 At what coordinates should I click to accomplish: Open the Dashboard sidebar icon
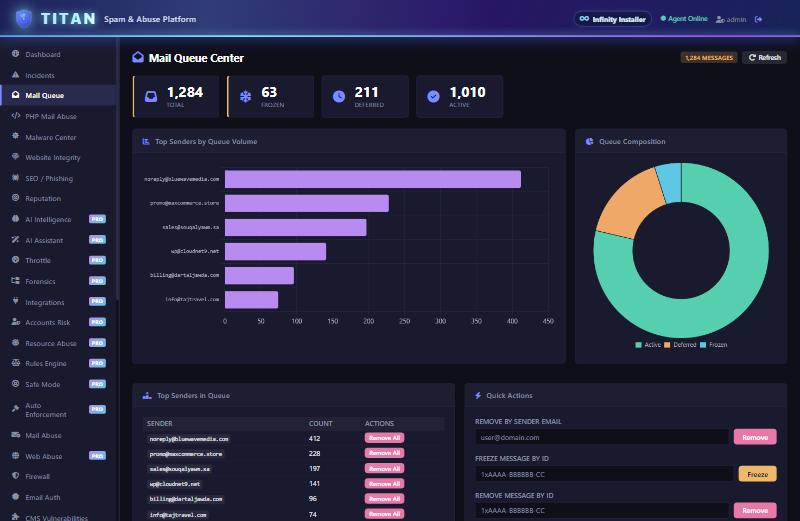click(x=15, y=54)
